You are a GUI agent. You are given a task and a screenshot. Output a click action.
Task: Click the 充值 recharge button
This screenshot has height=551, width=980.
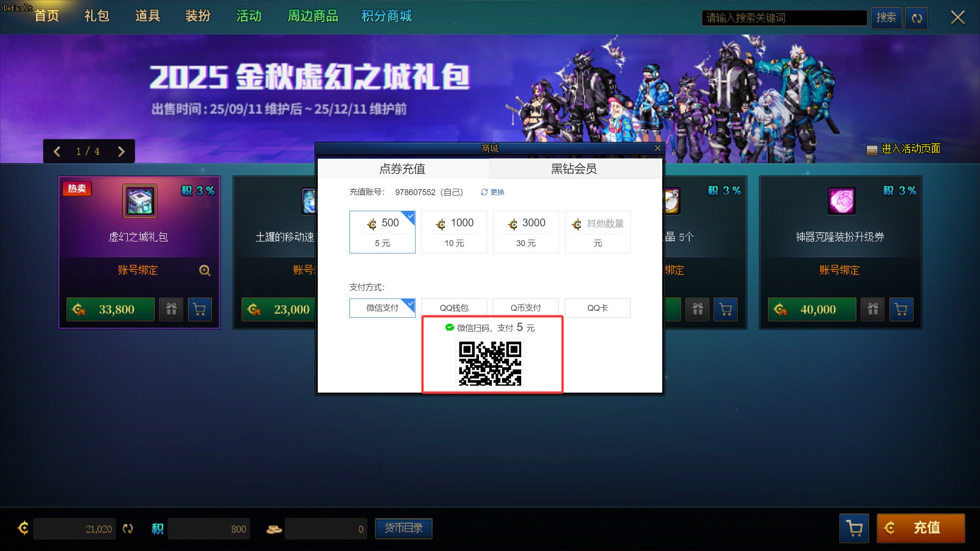point(920,528)
